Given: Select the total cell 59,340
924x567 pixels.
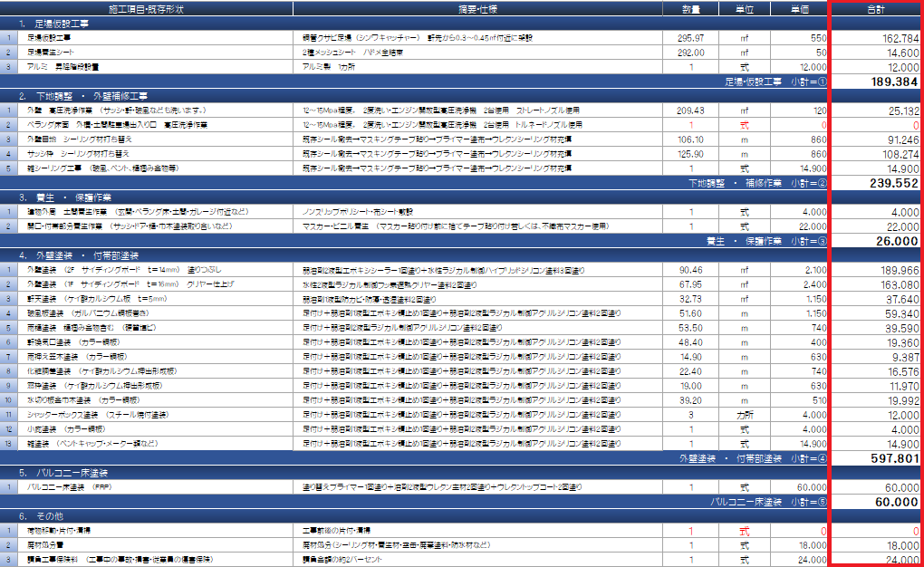Looking at the screenshot, I should (876, 313).
